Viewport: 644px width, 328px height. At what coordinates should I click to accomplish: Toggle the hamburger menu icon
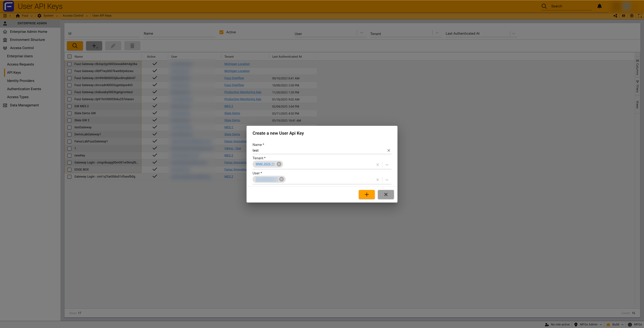coord(5,15)
